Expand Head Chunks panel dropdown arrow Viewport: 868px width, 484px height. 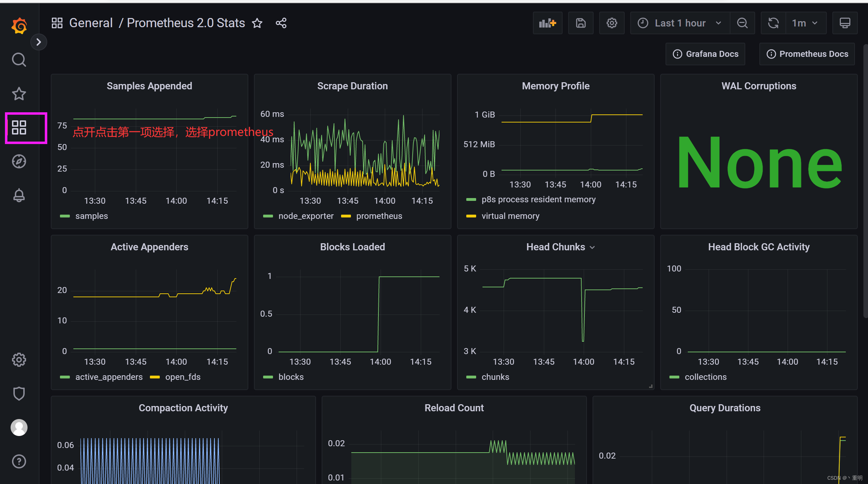coord(593,247)
